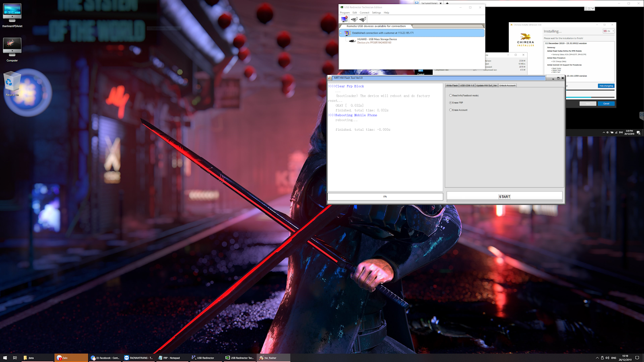Click the first USB device connect toolbar icon
Viewport: 644px width, 362px height.
pyautogui.click(x=354, y=19)
